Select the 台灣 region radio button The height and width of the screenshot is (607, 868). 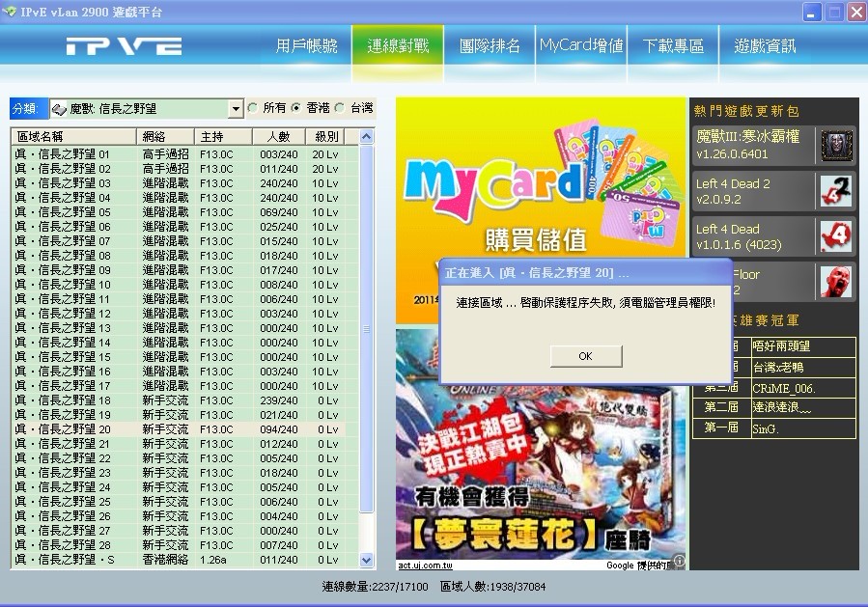pos(340,108)
